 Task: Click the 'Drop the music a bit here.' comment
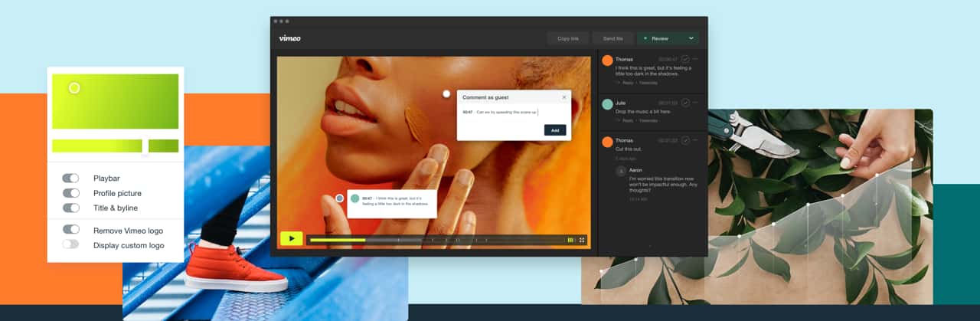[642, 112]
